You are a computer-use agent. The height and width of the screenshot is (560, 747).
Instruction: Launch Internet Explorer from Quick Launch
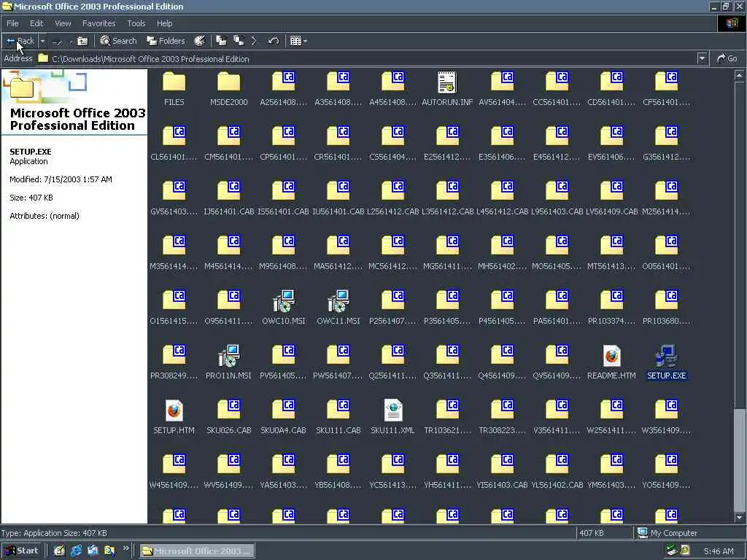click(76, 551)
